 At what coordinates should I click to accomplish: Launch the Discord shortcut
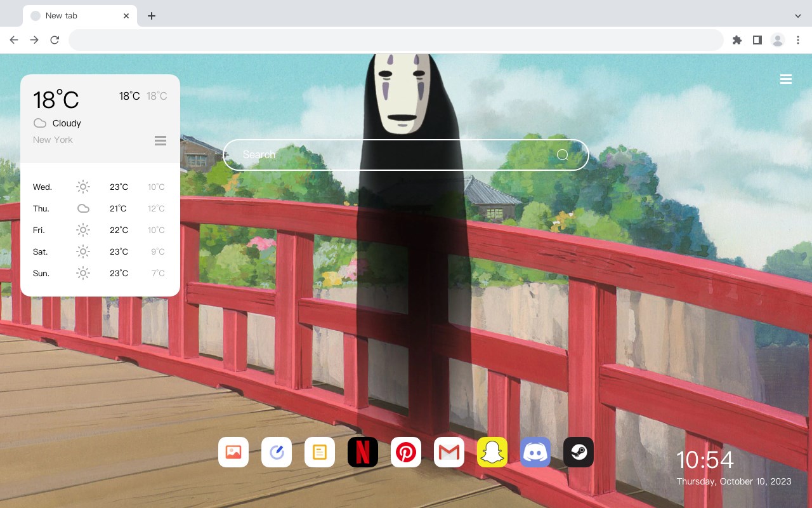click(535, 452)
